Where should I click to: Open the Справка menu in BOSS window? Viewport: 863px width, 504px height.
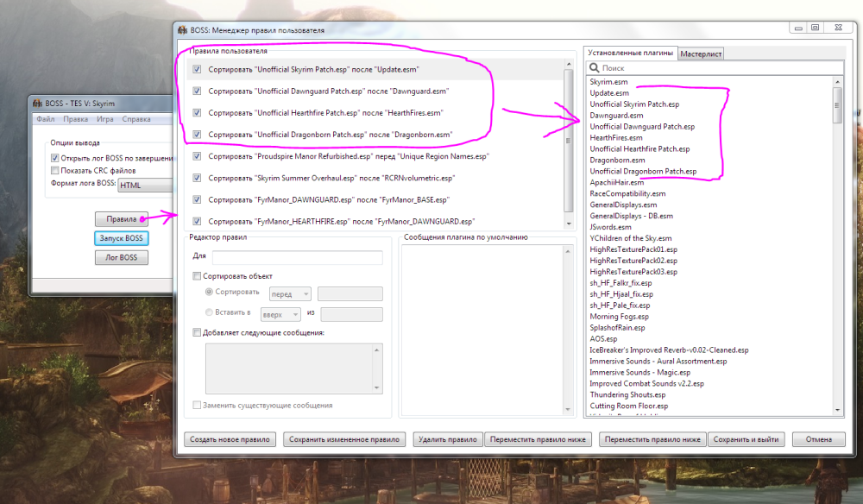(x=136, y=119)
